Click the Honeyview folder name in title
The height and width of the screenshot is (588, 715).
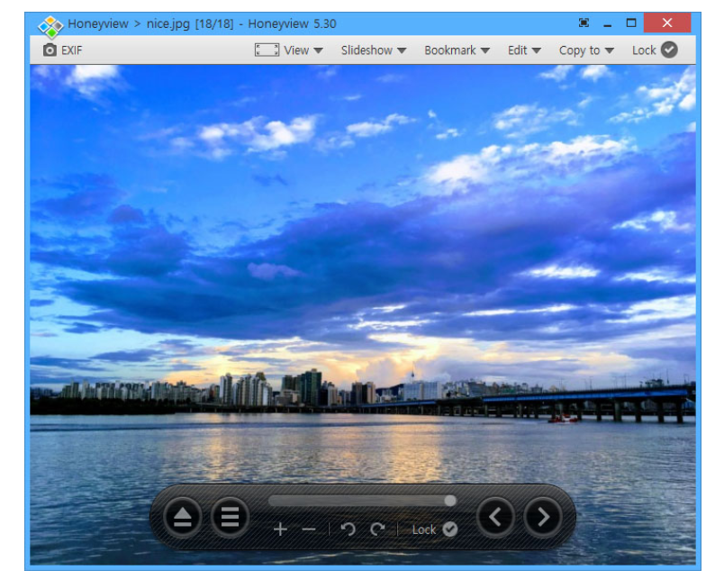pos(98,23)
